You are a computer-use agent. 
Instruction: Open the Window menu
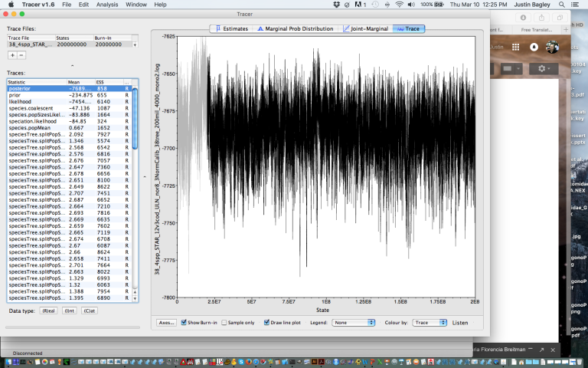tap(136, 5)
